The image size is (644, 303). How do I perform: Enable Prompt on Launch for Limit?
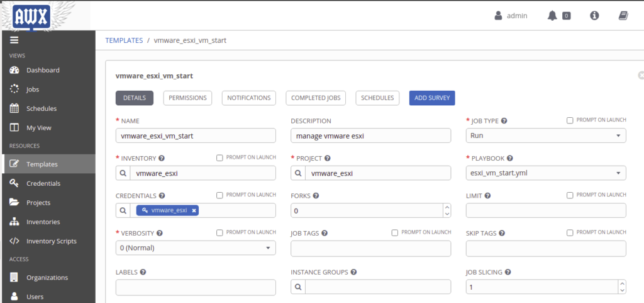[570, 195]
